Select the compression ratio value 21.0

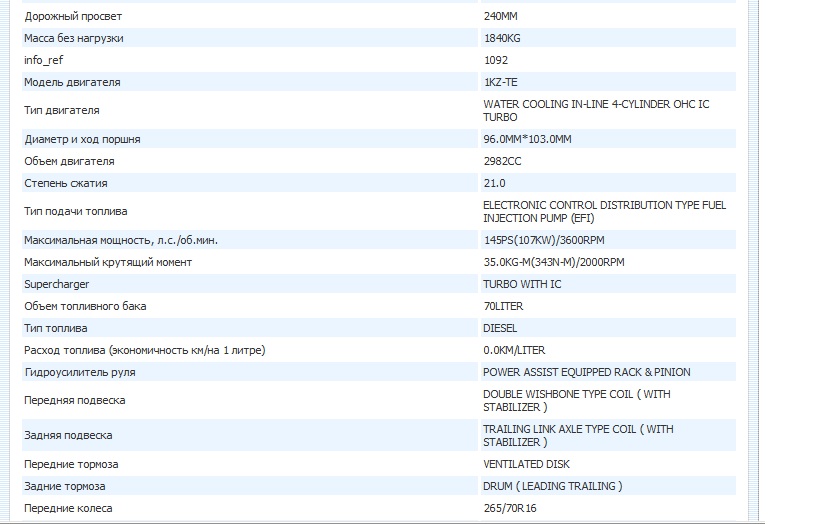494,183
